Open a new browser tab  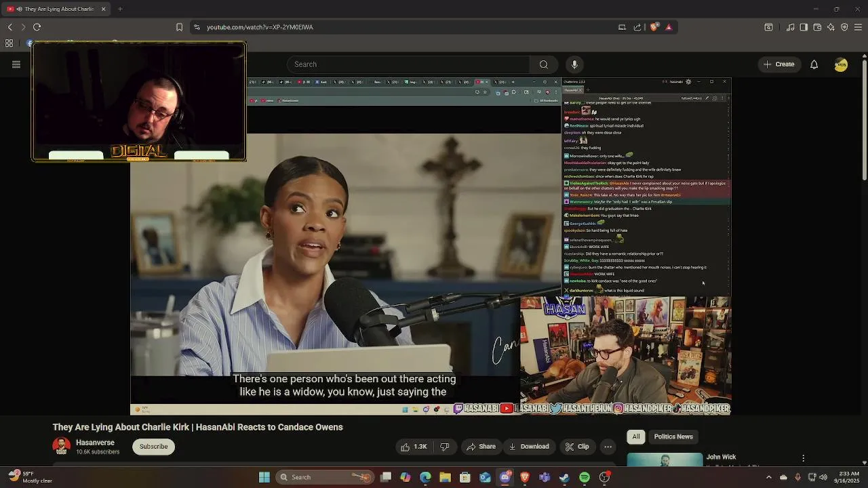120,9
